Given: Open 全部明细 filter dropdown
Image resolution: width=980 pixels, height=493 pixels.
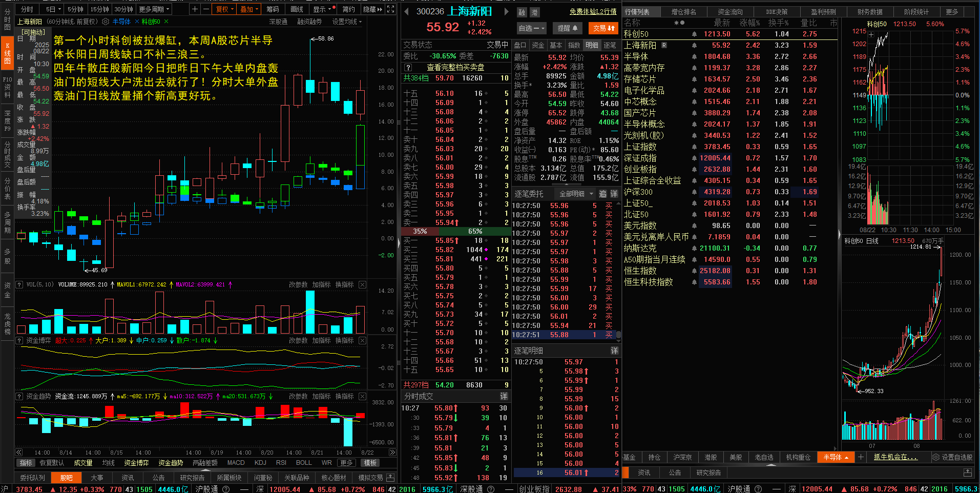Looking at the screenshot, I should (x=576, y=194).
